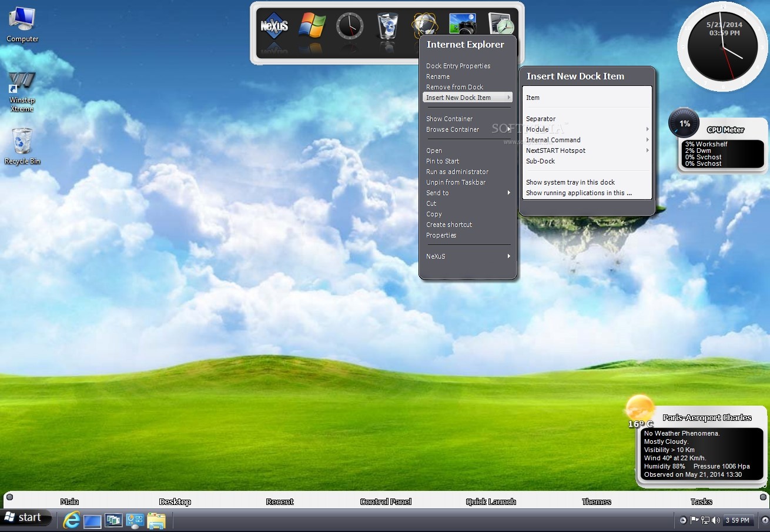Screen dimensions: 770x532
Task: Click the flag notification tray icon
Action: click(694, 520)
